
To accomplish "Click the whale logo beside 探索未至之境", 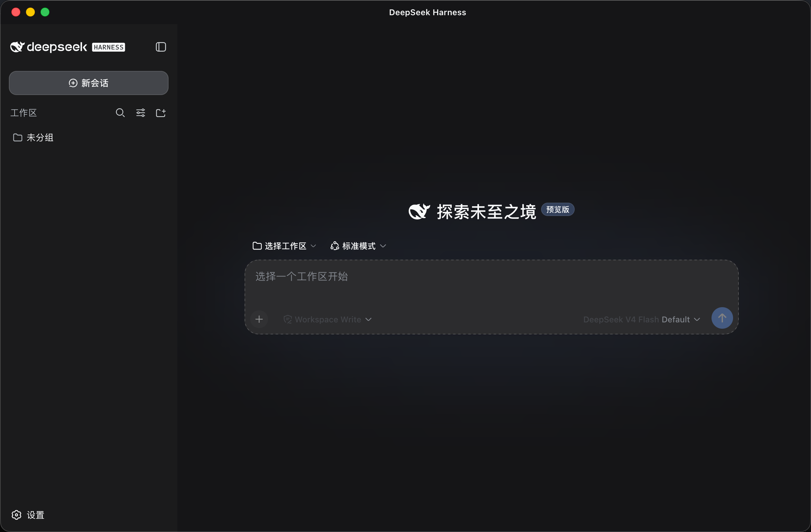I will click(x=419, y=212).
